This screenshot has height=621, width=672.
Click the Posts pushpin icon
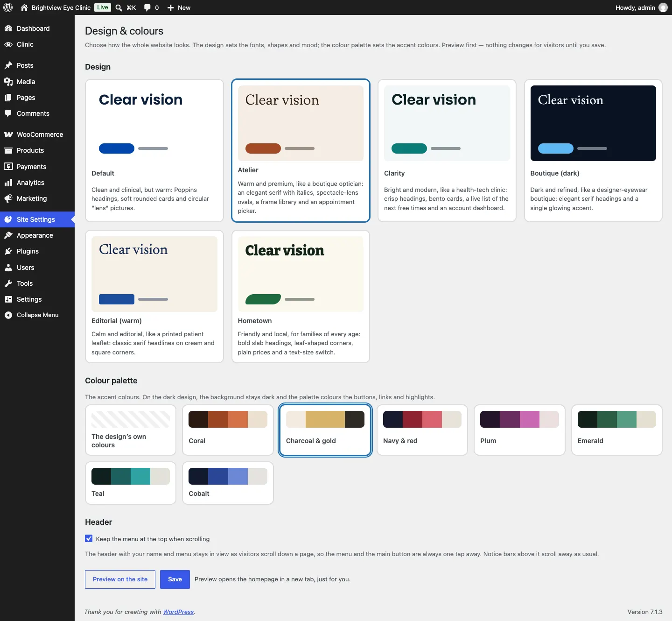pyautogui.click(x=8, y=65)
